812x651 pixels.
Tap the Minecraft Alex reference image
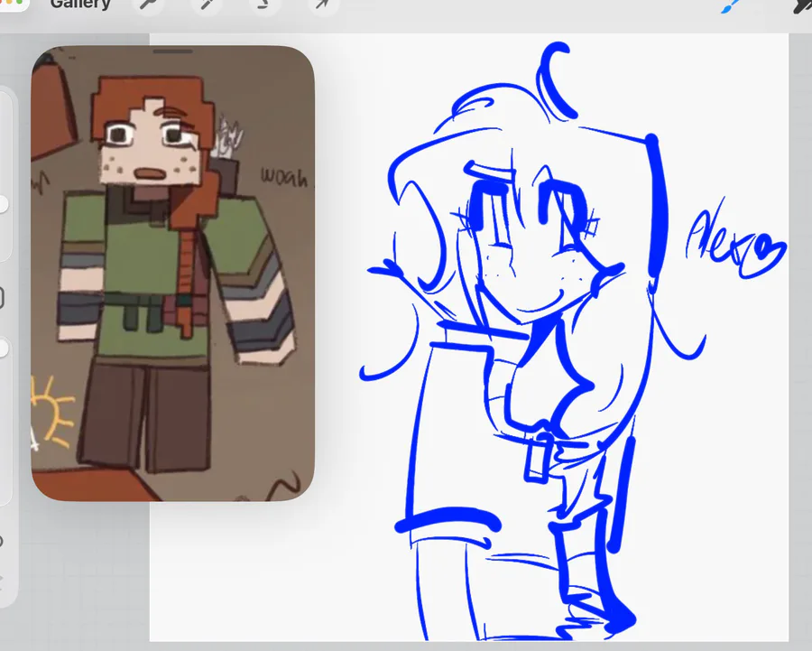(173, 274)
